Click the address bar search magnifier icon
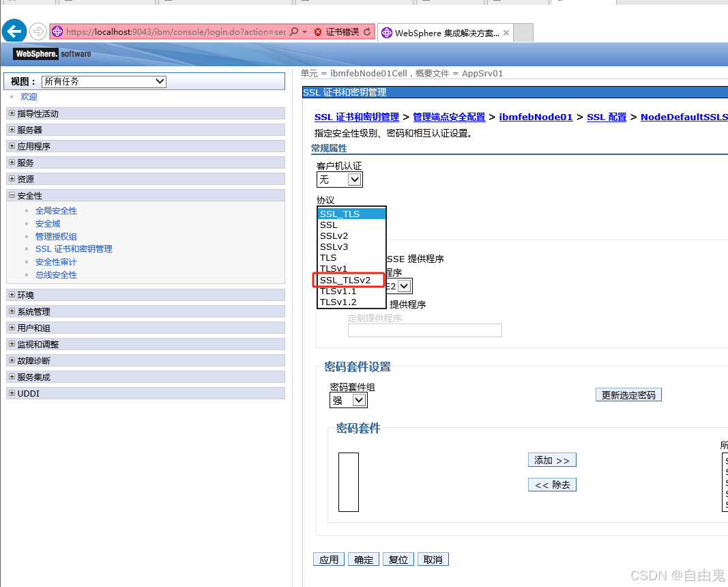 (x=294, y=31)
